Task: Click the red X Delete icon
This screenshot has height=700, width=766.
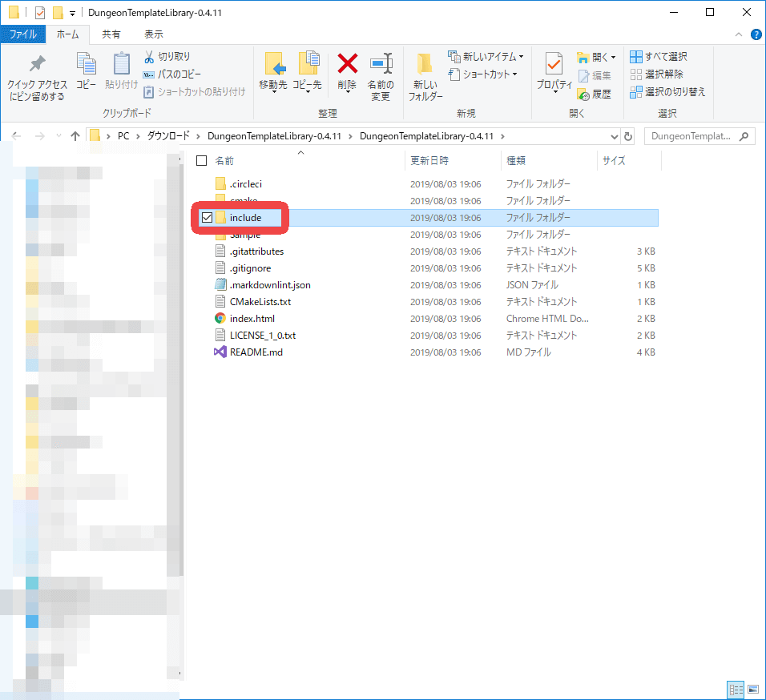Action: 347,64
